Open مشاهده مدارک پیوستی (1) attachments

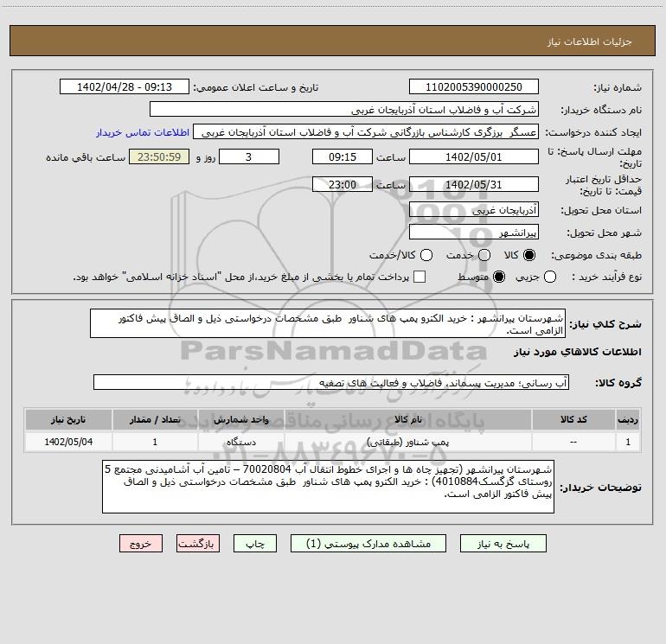point(368,544)
